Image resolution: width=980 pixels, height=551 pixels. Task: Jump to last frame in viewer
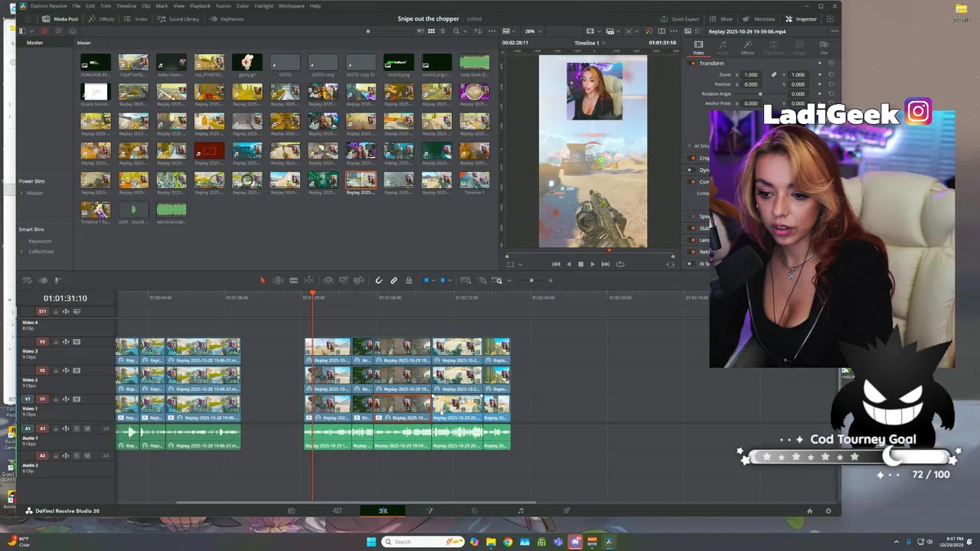pos(605,264)
